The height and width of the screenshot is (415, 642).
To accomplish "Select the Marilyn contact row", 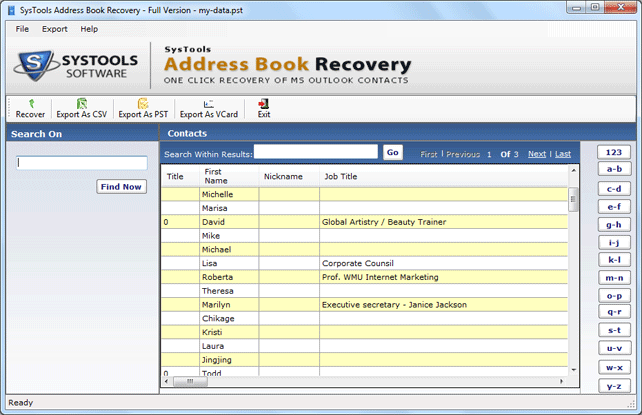I will coord(364,305).
